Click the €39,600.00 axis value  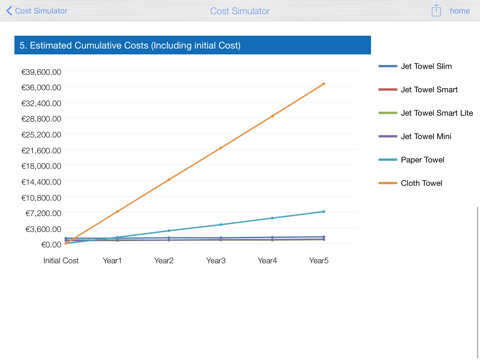(41, 72)
